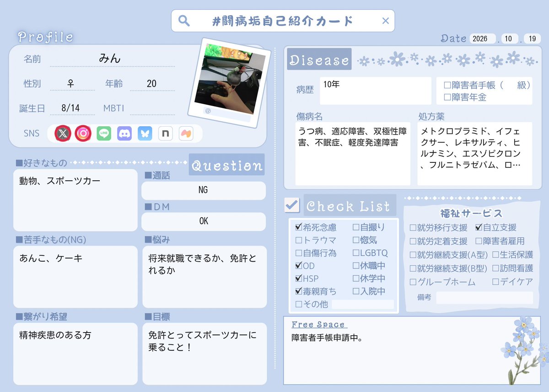Click the year field showing 2026
The image size is (549, 392).
click(483, 39)
